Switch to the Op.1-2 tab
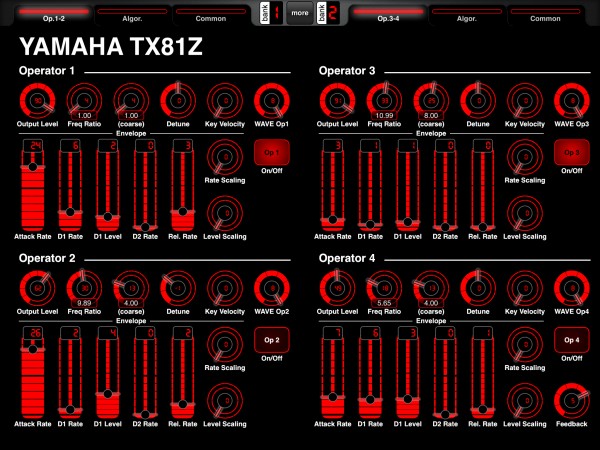Viewport: 600px width, 450px height. click(54, 15)
